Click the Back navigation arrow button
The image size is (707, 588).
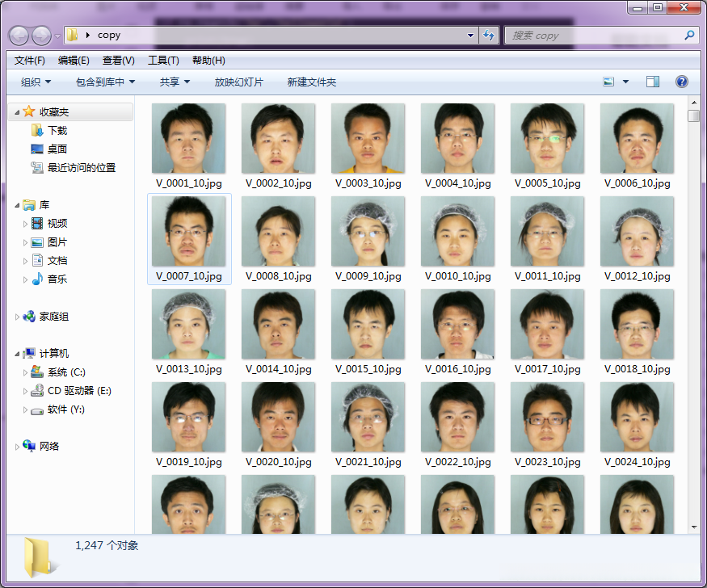19,36
